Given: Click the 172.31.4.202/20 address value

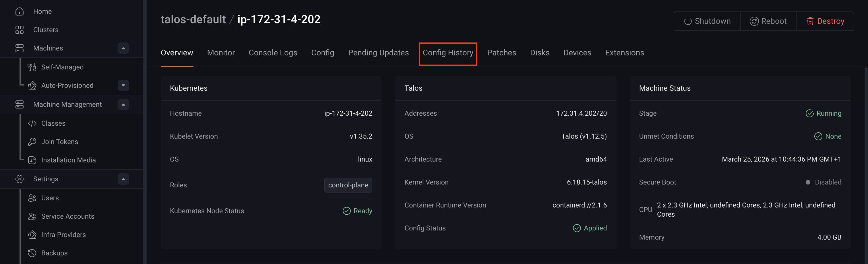Looking at the screenshot, I should point(581,113).
